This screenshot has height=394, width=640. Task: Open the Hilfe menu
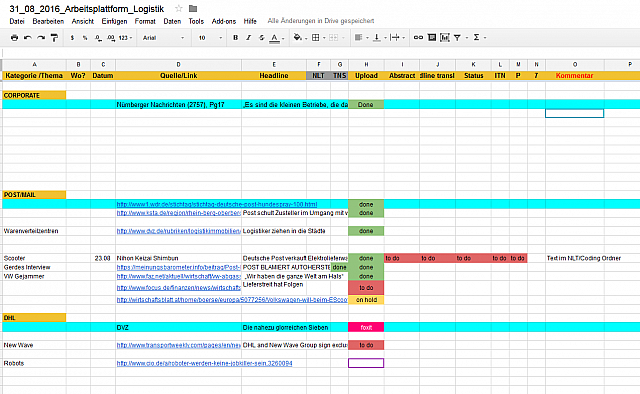[x=250, y=21]
